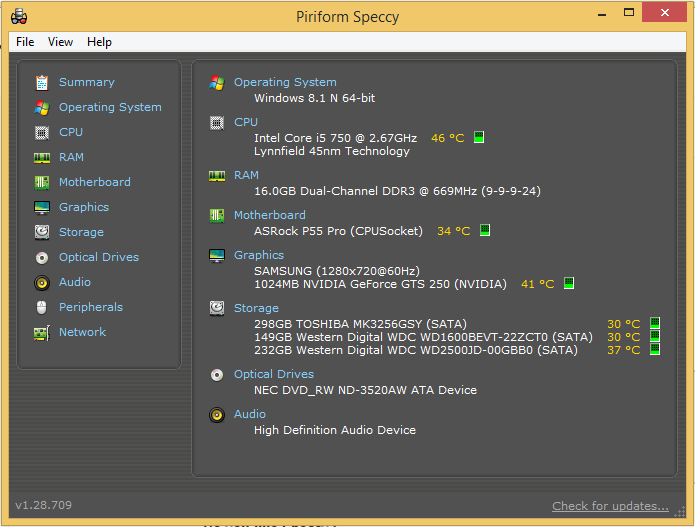
Task: Click the Summary clipboard icon in sidebar
Action: [42, 82]
